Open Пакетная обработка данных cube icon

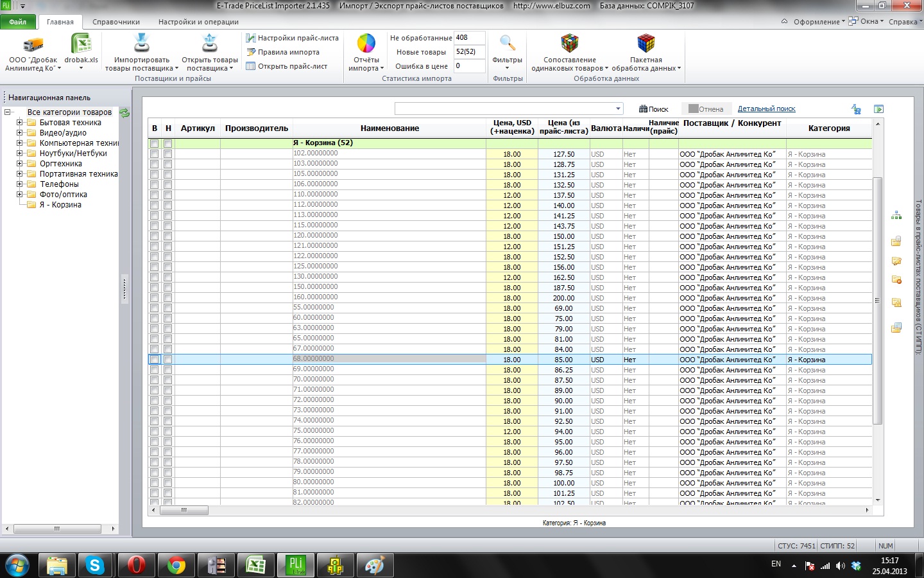click(646, 44)
